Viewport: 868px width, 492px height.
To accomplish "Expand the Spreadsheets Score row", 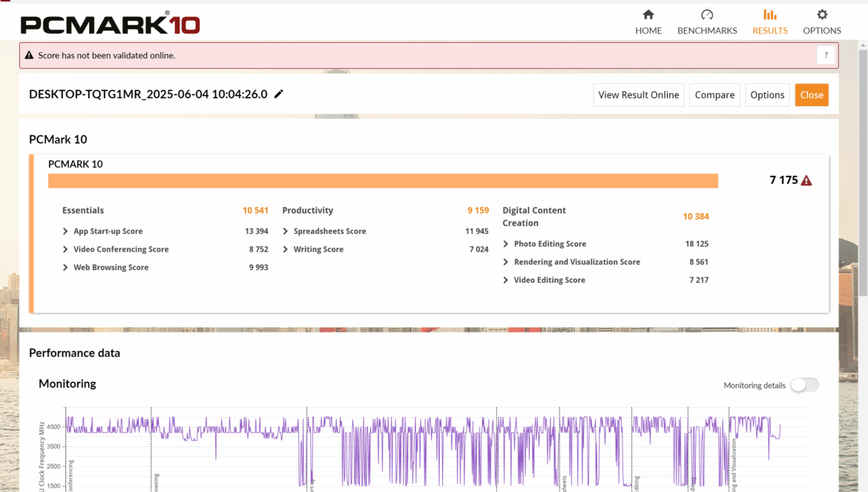I will [285, 232].
